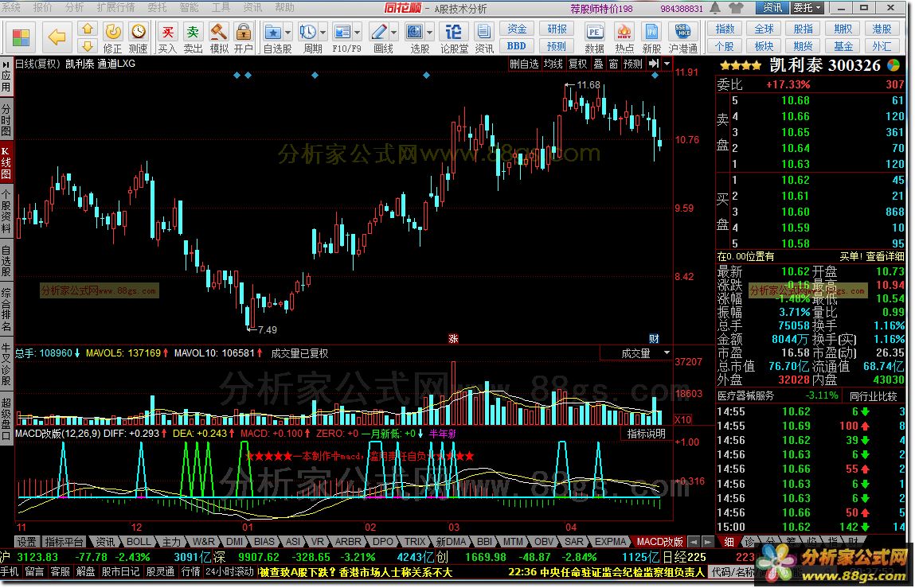Toggle 叠 overlay mode
Screen dimensions: 915x588
(x=599, y=64)
